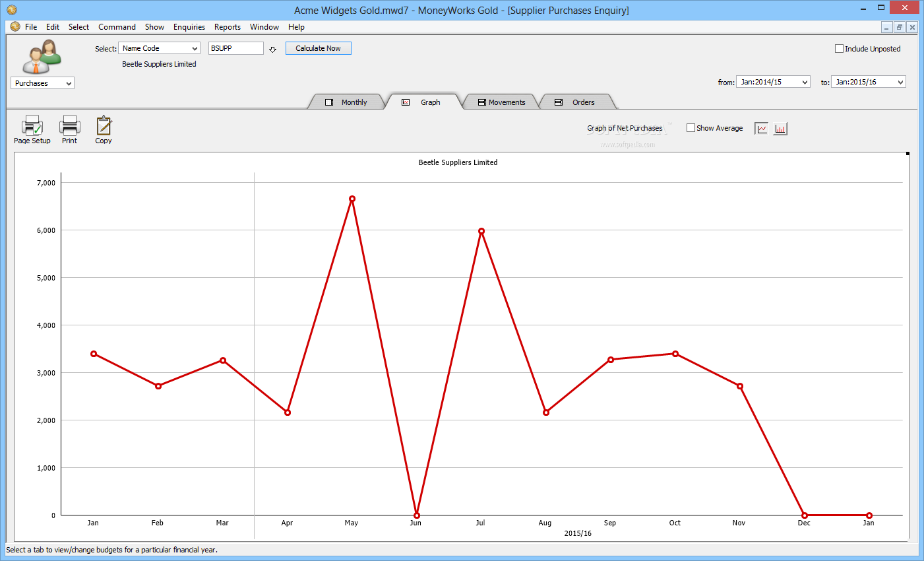924x561 pixels.
Task: Click the Dec x-axis label
Action: [804, 523]
